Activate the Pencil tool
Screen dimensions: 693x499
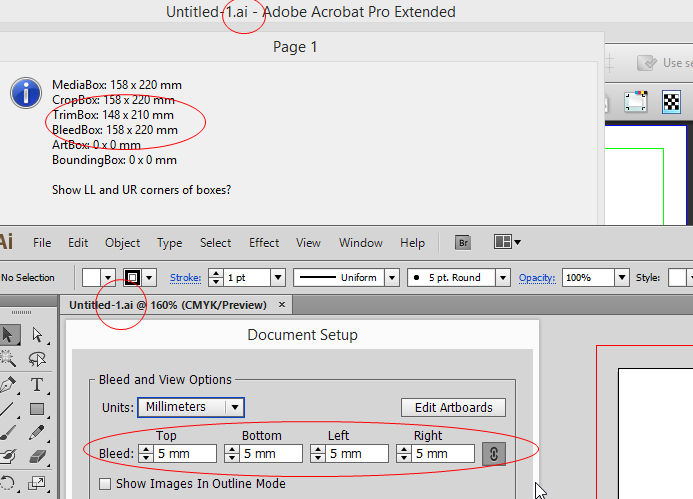point(37,433)
